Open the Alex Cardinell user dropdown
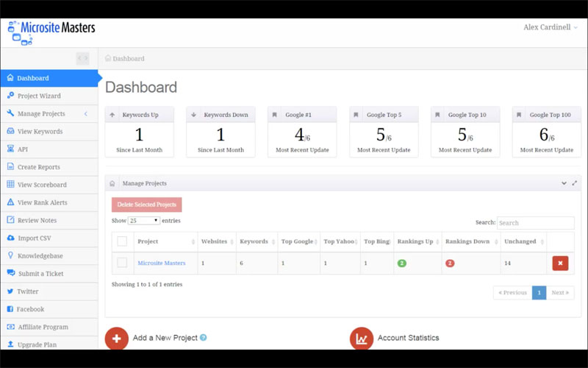Screen dimensions: 588x368 tap(551, 27)
